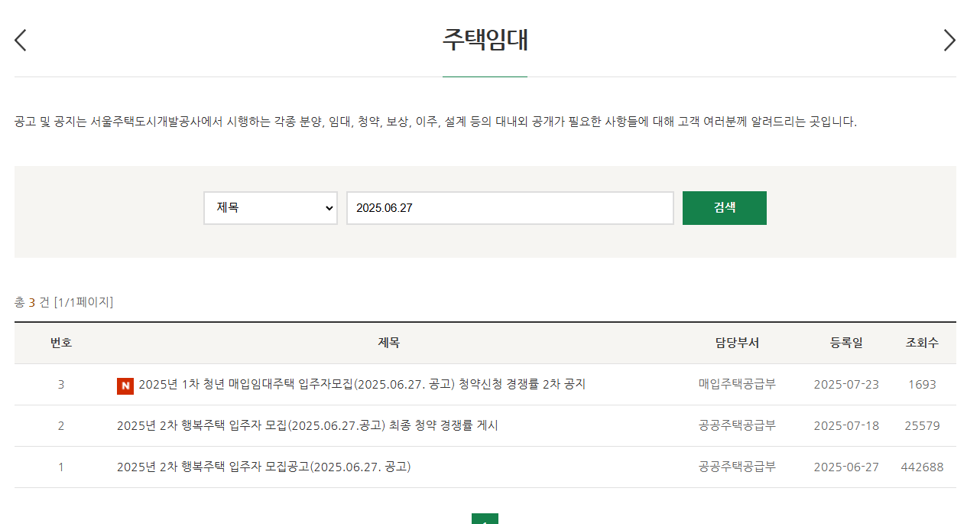Screen dimensions: 980x524
Task: Go to next section with right arrow
Action: click(949, 40)
